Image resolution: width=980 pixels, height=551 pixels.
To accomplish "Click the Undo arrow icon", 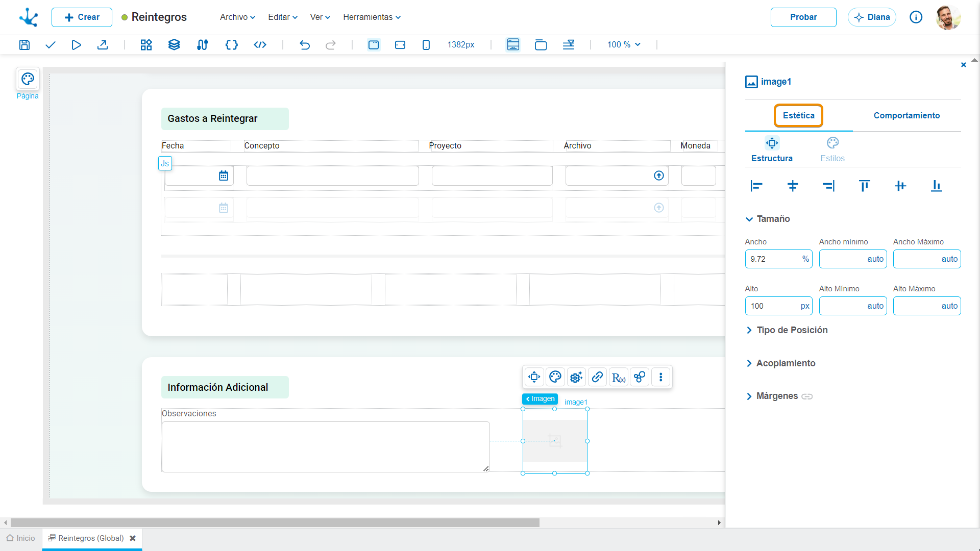I will pos(305,45).
